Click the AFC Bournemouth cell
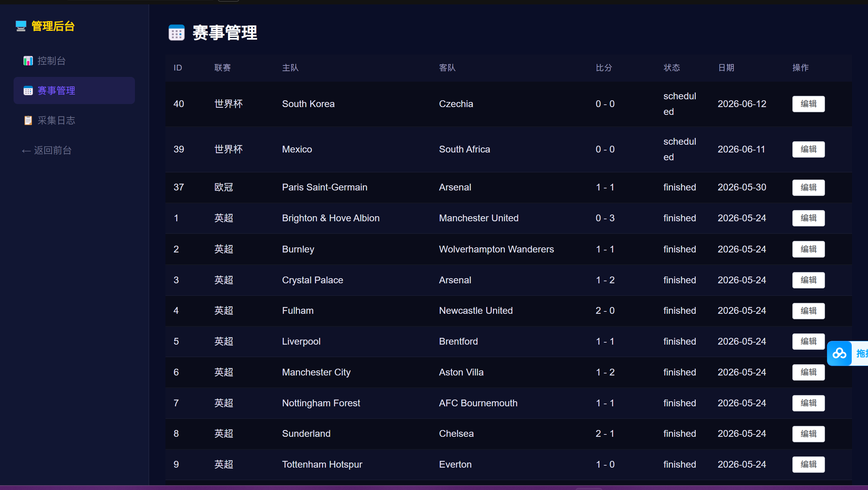The height and width of the screenshot is (490, 868). pos(478,403)
